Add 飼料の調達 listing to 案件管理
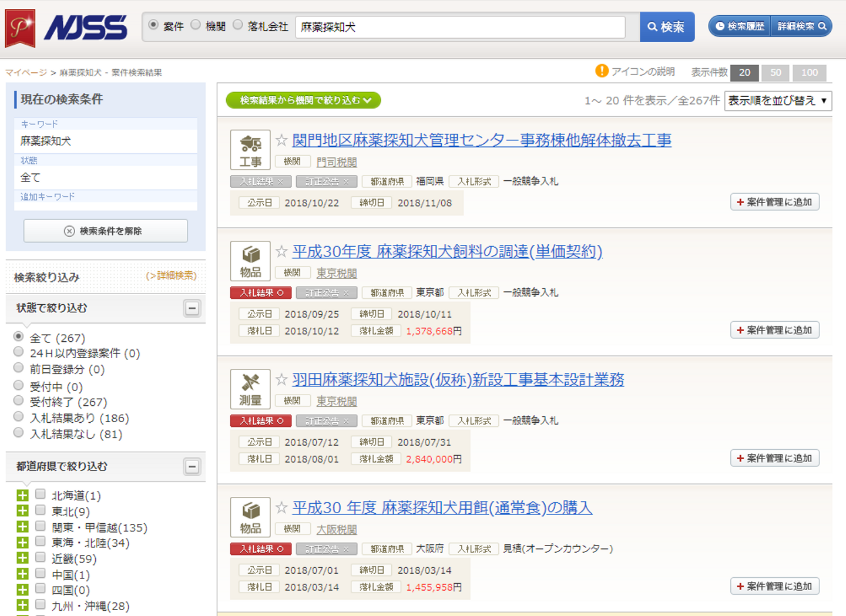The image size is (846, 616). coord(775,330)
